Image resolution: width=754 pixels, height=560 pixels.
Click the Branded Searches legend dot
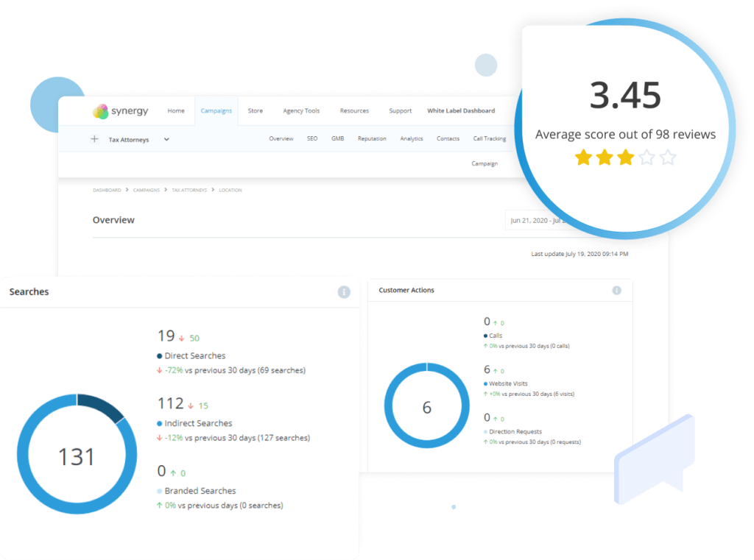tap(159, 491)
